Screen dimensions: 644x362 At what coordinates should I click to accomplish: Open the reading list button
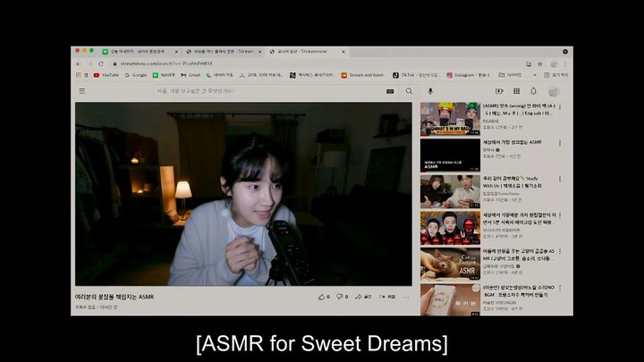pyautogui.click(x=556, y=75)
